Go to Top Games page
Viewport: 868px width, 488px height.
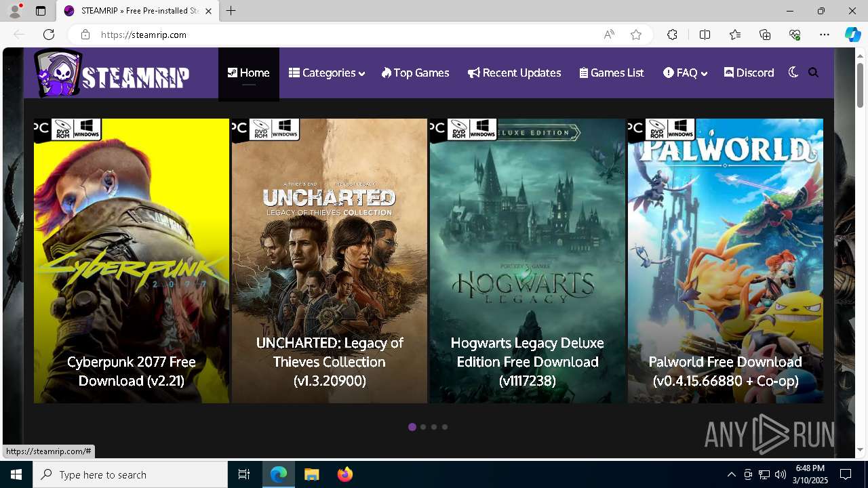click(416, 73)
